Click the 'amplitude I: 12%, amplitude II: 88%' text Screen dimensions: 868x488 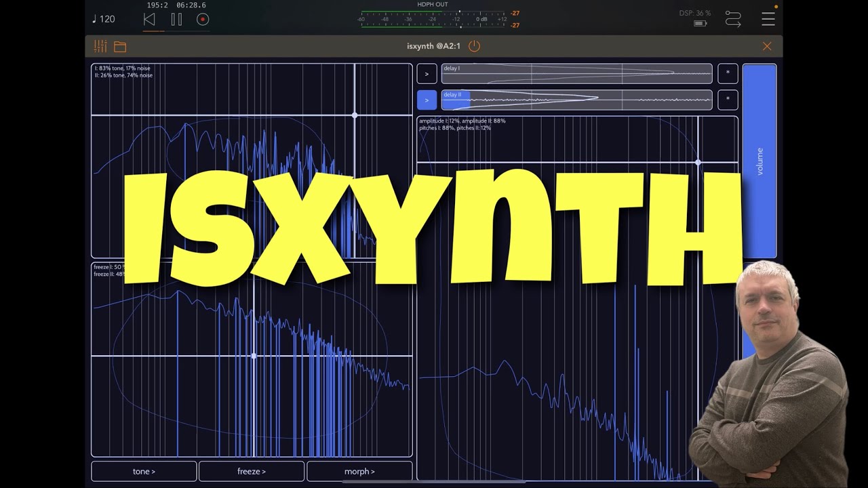tap(462, 121)
